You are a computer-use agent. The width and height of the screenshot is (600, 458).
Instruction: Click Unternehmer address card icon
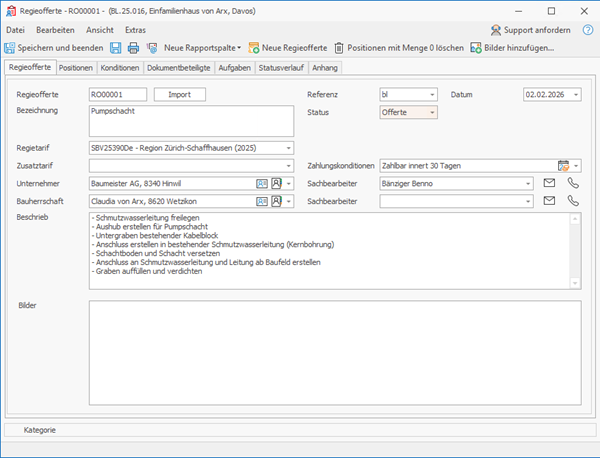[x=262, y=184]
